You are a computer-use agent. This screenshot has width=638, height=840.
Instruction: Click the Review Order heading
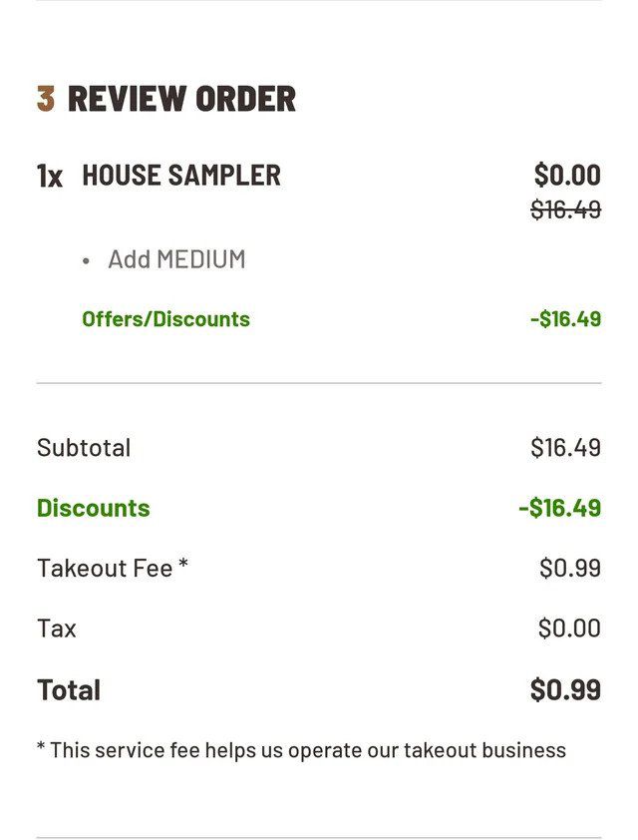pyautogui.click(x=181, y=99)
